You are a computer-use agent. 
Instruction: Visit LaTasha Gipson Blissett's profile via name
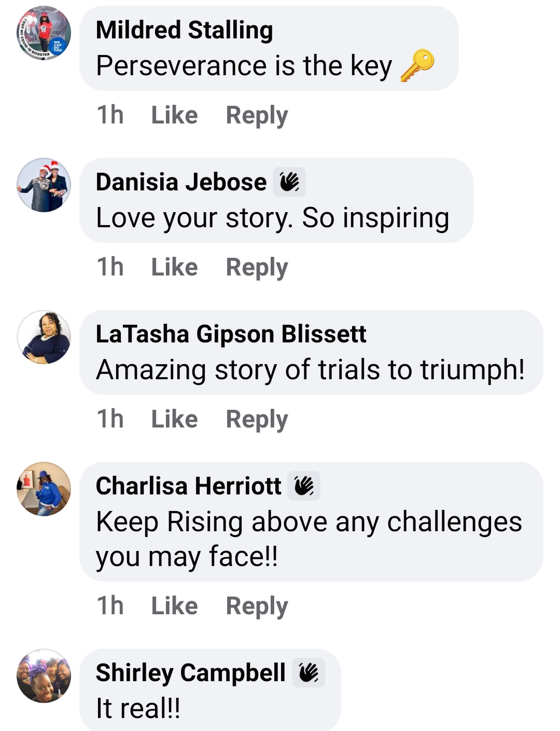point(231,334)
